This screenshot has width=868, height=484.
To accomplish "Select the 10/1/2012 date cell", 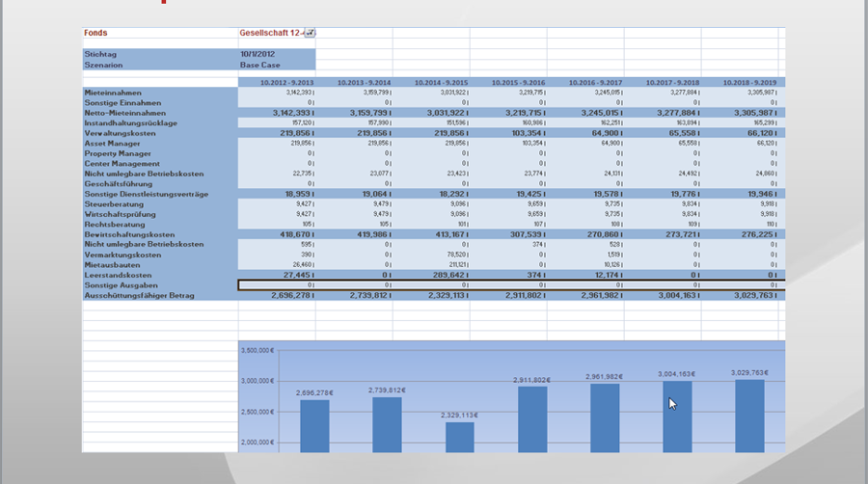I will tap(277, 54).
